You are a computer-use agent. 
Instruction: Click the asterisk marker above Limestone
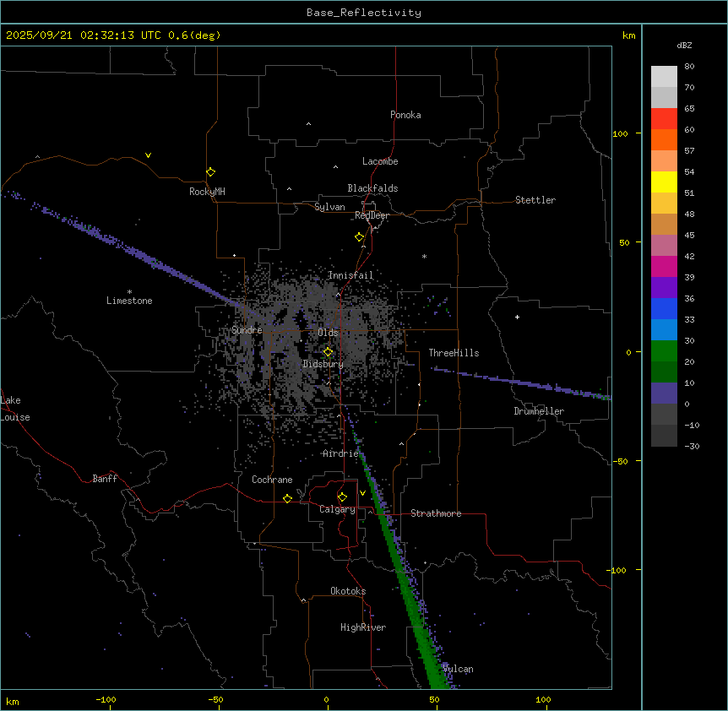point(129,291)
